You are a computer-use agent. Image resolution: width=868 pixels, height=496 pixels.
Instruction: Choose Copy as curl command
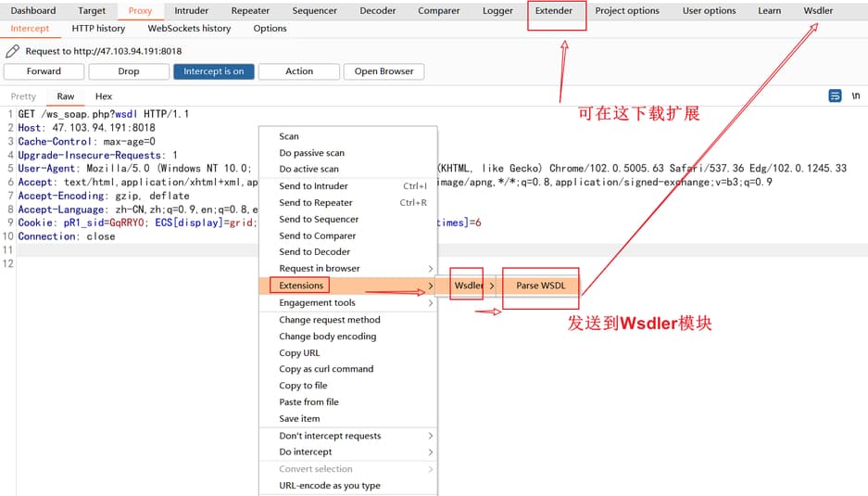coord(348,370)
